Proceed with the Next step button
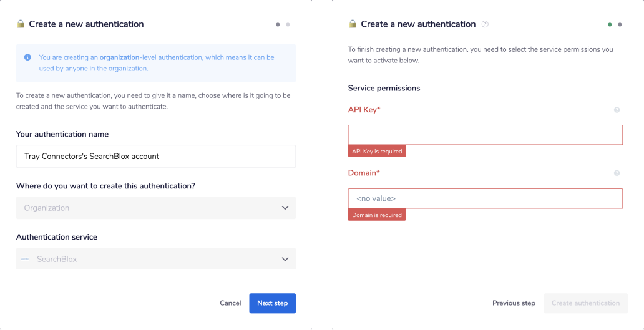The image size is (644, 330). tap(272, 303)
